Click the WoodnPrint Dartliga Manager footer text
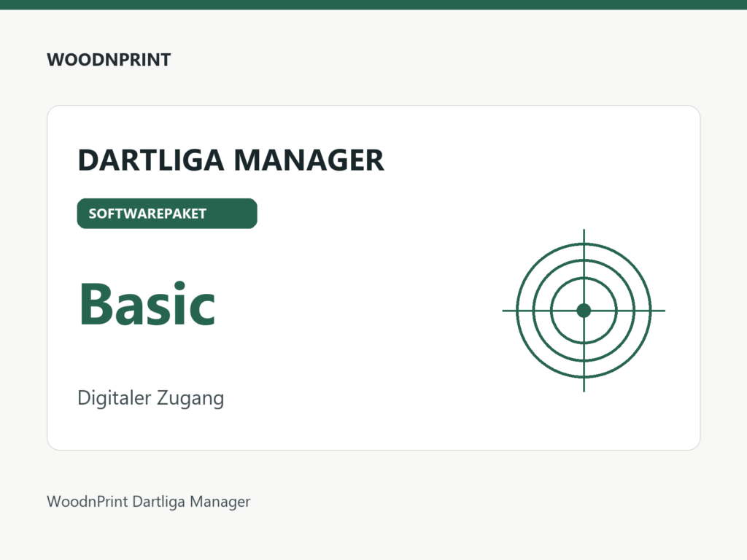Screen dimensions: 747x560 pos(149,502)
